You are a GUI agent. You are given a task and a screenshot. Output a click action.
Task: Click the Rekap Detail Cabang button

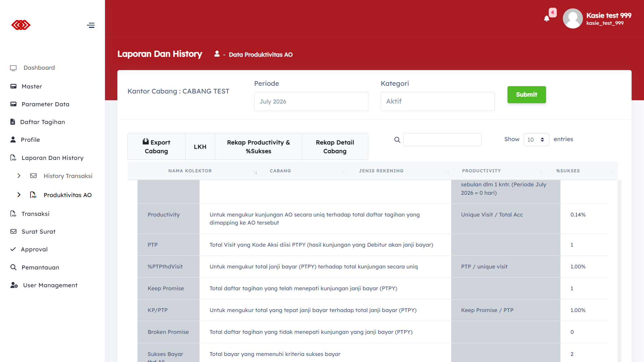(x=335, y=146)
